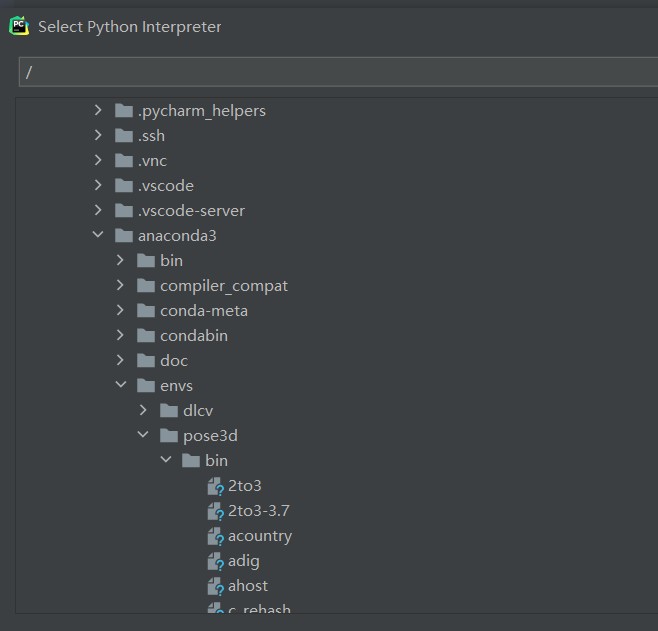
Task: Click the PyCharm logo in the dialog title
Action: point(19,26)
